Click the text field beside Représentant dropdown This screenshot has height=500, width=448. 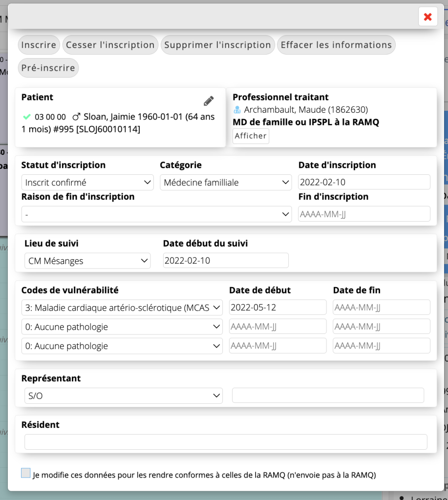[x=328, y=396]
